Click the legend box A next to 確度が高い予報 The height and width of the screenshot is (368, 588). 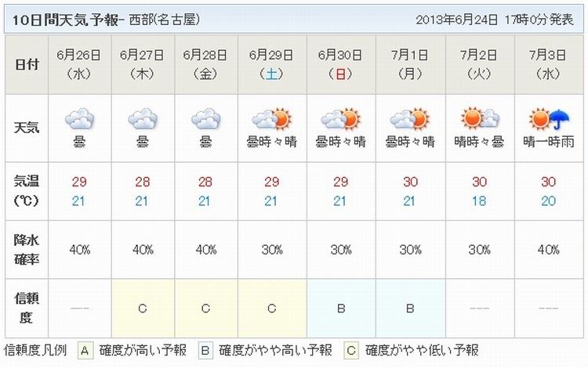(x=85, y=351)
